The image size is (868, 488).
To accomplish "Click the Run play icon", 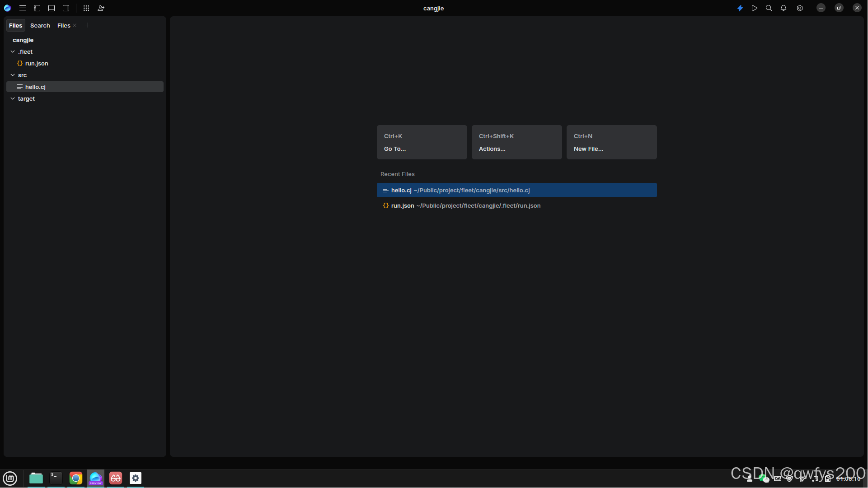I will 755,8.
